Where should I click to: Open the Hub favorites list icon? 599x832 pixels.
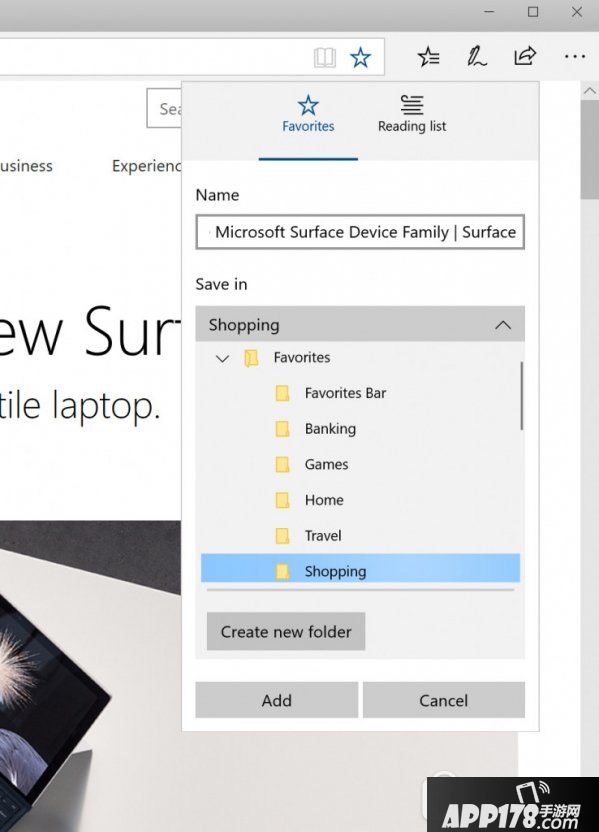(x=429, y=56)
